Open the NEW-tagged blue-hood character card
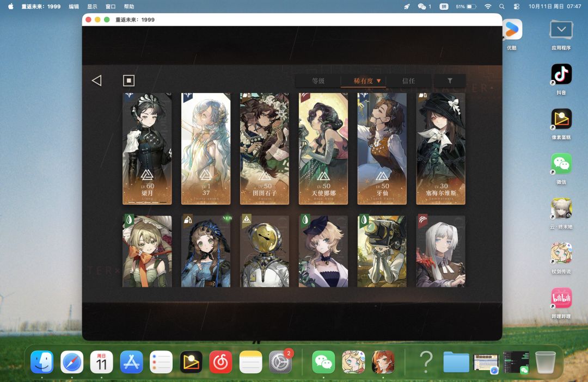The width and height of the screenshot is (588, 382). click(206, 251)
